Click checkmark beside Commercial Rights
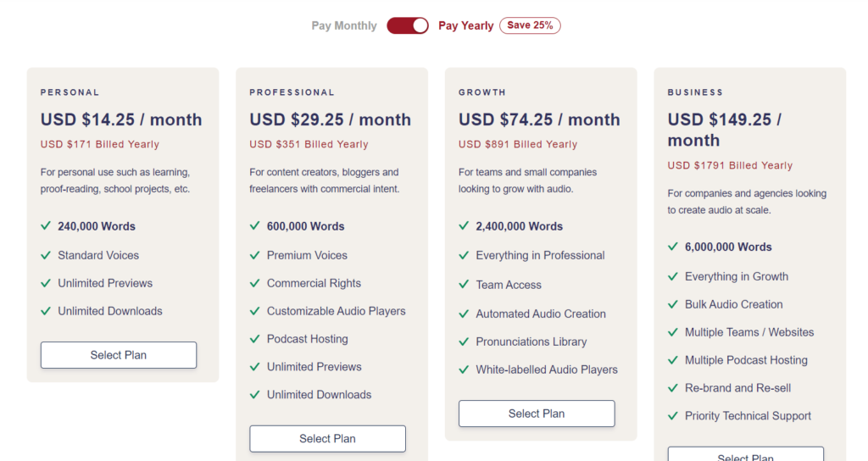868x461 pixels. [x=254, y=283]
